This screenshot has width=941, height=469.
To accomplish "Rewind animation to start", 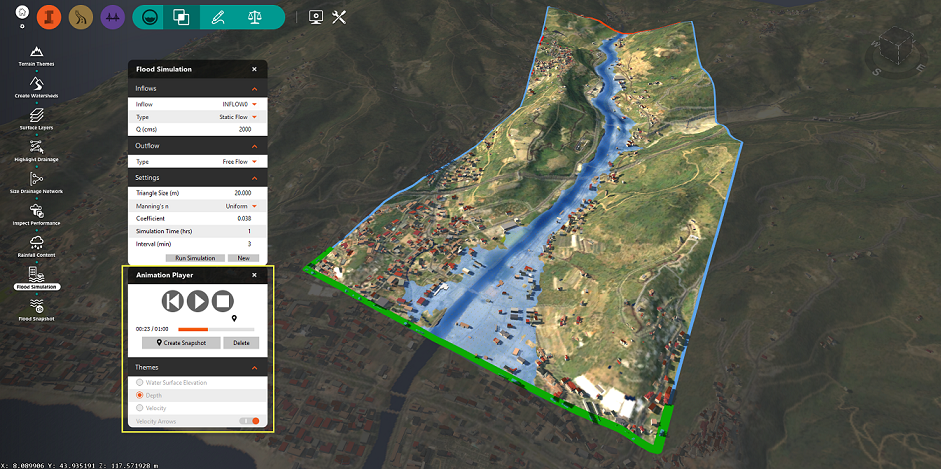I will [x=173, y=300].
